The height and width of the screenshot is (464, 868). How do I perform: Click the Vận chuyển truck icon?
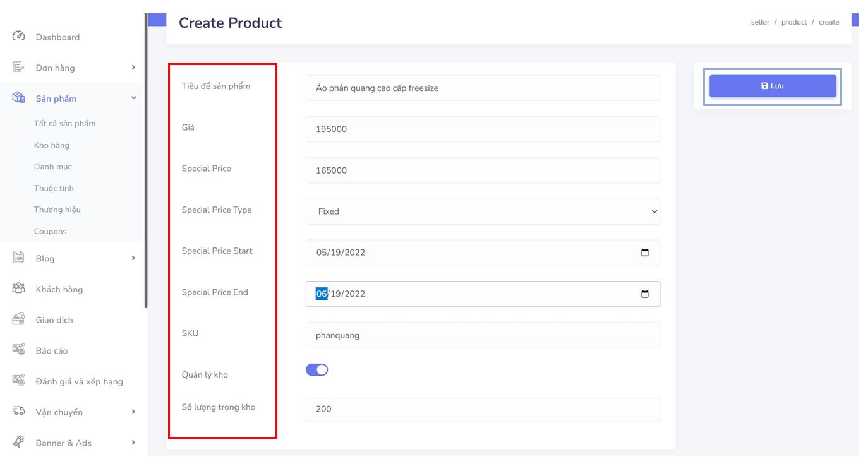coord(18,412)
